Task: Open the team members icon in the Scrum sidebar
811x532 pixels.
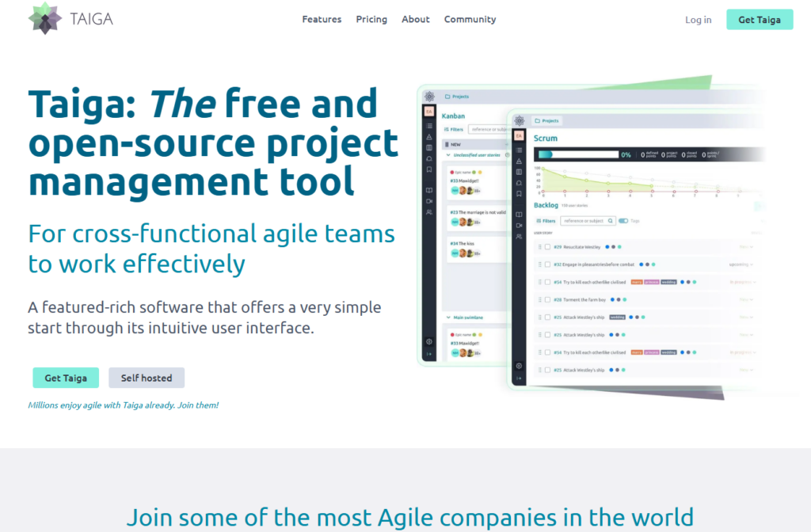Action: (519, 237)
